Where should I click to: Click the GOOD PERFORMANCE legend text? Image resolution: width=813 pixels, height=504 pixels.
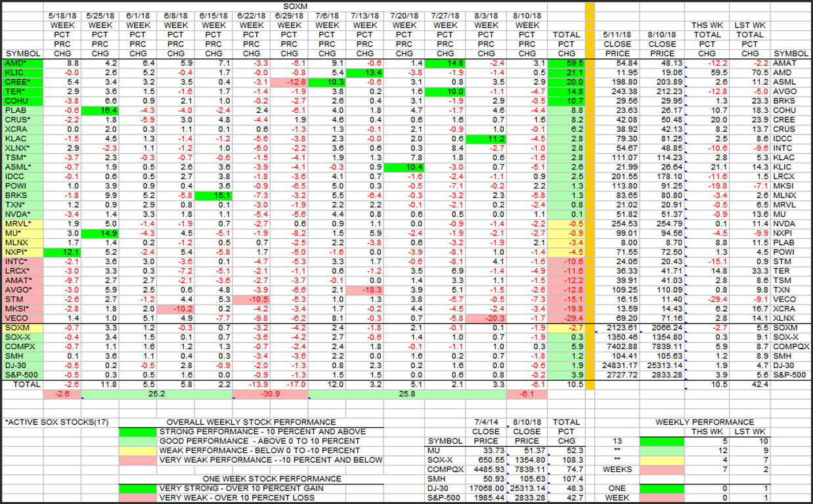point(259,441)
